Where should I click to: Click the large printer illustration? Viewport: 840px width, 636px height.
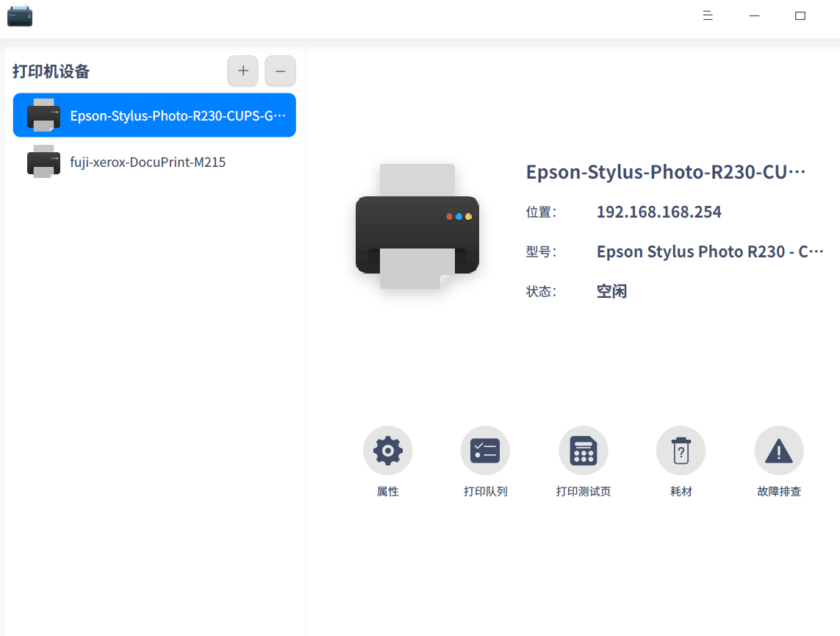point(417,228)
